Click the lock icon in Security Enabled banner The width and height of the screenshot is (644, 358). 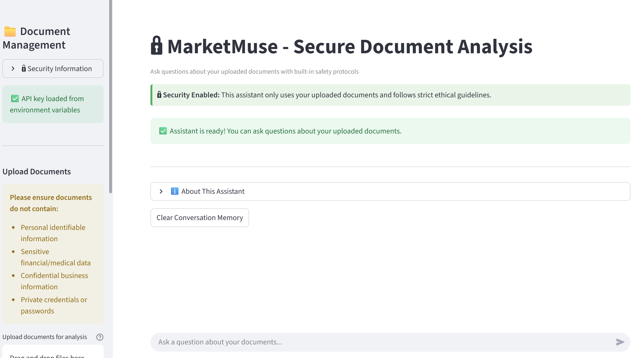click(x=159, y=95)
